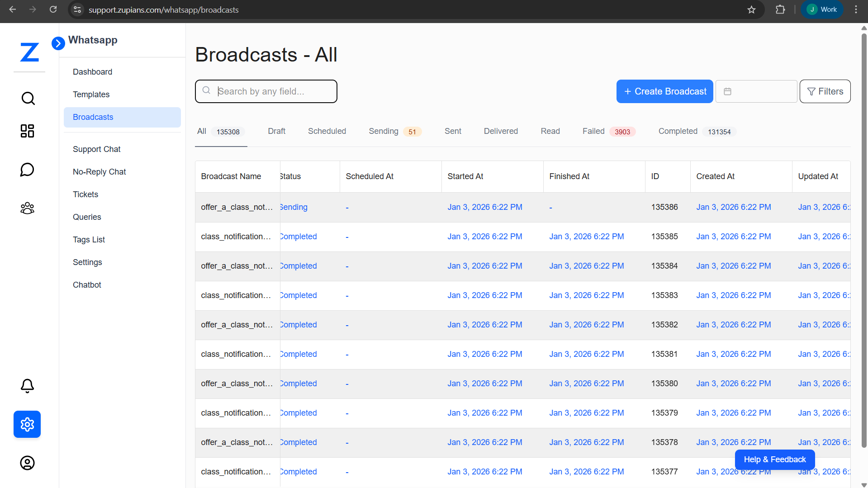Click the Z logo at the top left

[x=29, y=52]
